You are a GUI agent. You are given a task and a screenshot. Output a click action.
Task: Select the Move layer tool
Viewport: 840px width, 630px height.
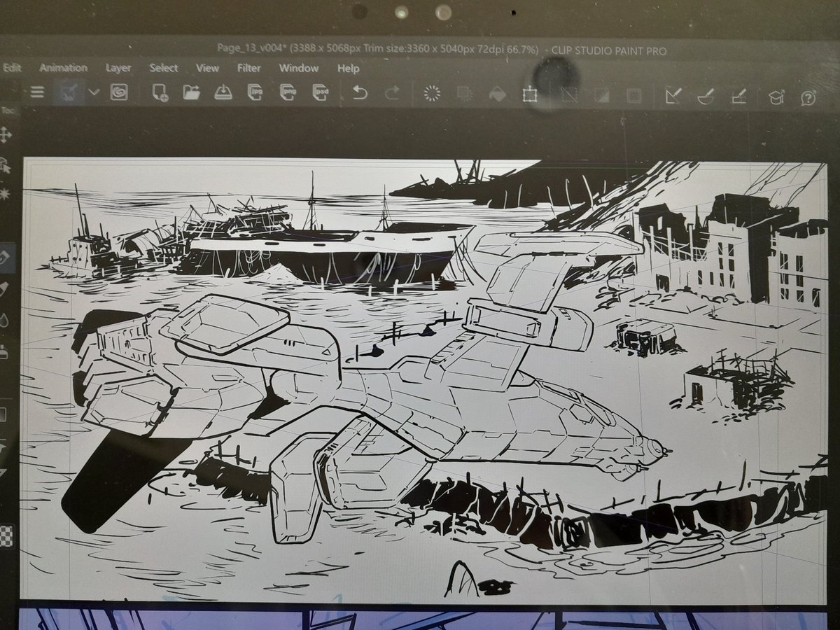(x=4, y=134)
